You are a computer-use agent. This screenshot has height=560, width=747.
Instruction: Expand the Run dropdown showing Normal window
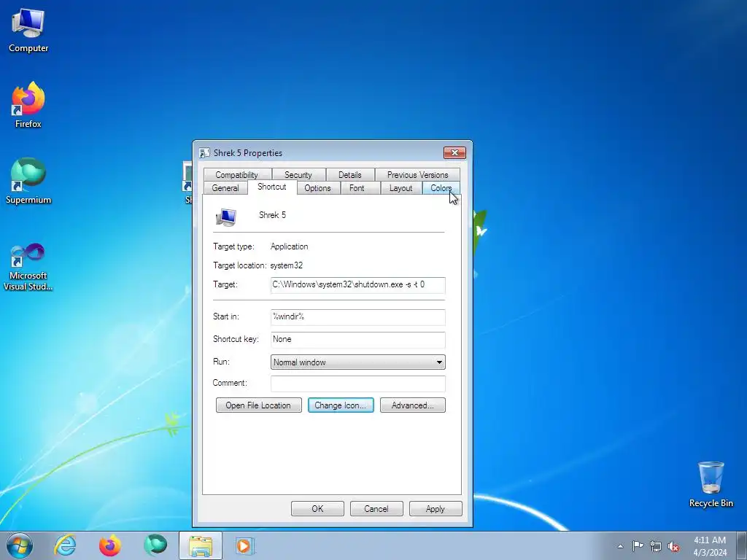[x=357, y=362]
